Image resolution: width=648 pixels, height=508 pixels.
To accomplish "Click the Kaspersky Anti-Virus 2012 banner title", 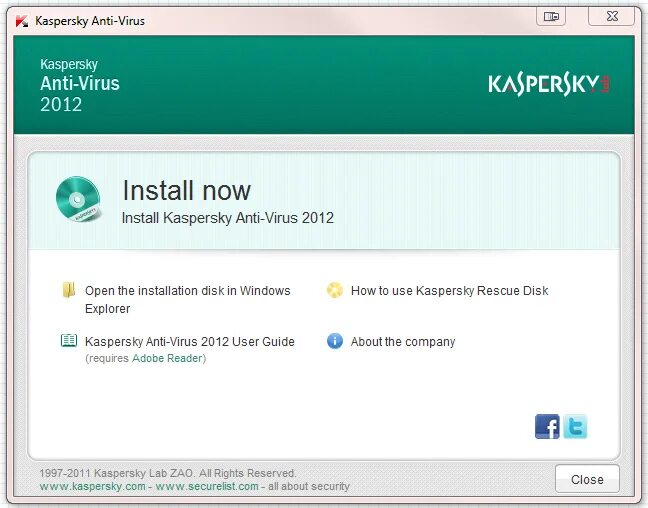I will pos(80,85).
